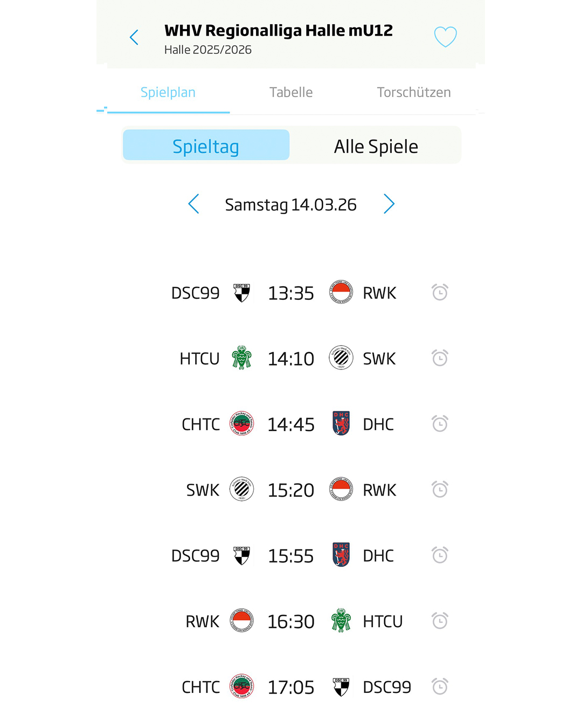Open the 16:30 match time
Screen dimensions: 582x728
[291, 622]
